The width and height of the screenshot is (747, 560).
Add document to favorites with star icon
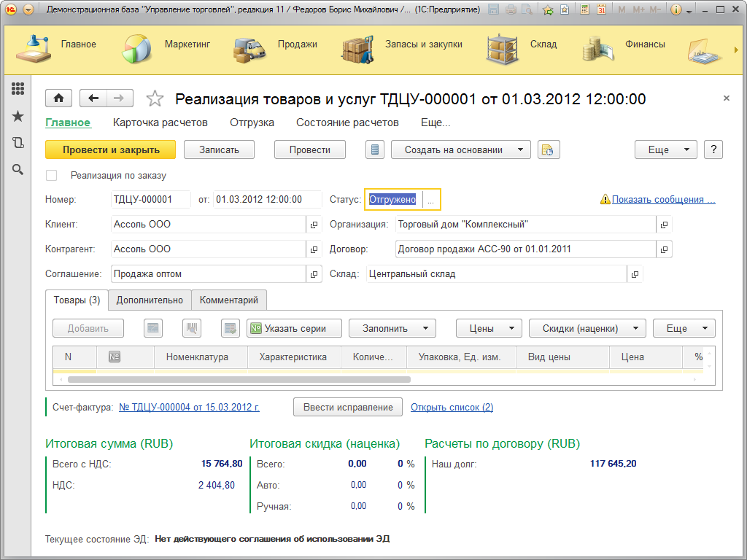click(x=155, y=99)
